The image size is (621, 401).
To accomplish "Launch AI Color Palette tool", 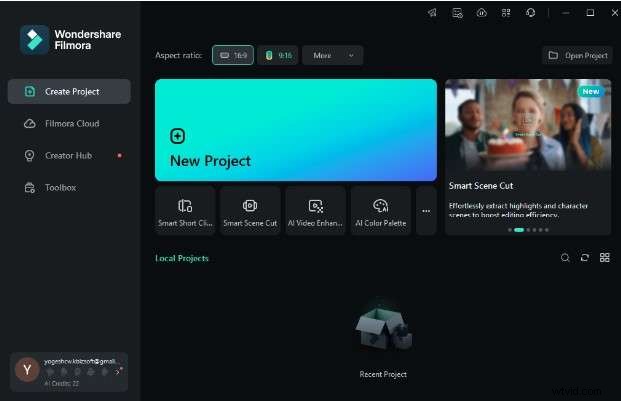I will (x=381, y=211).
